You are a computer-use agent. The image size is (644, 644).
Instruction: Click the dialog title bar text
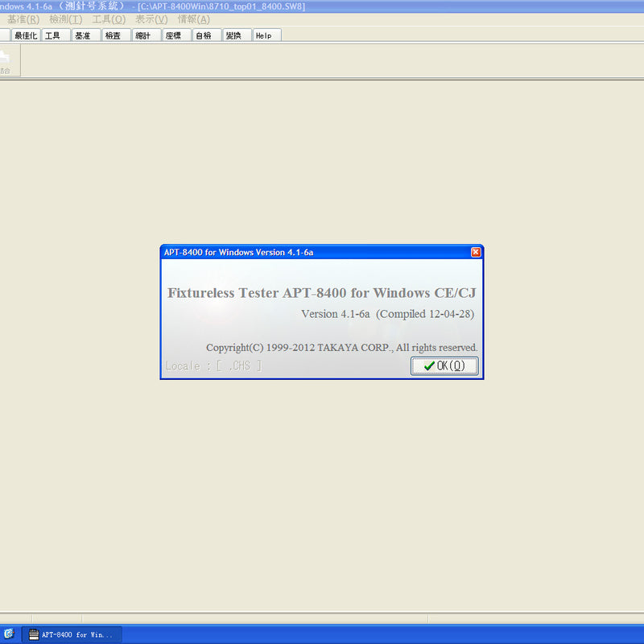[x=238, y=252]
